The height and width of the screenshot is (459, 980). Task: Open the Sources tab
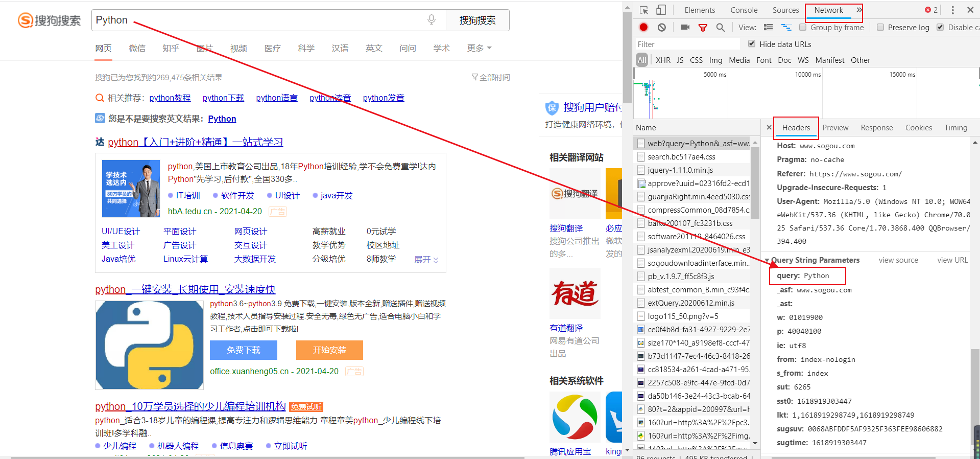click(785, 10)
